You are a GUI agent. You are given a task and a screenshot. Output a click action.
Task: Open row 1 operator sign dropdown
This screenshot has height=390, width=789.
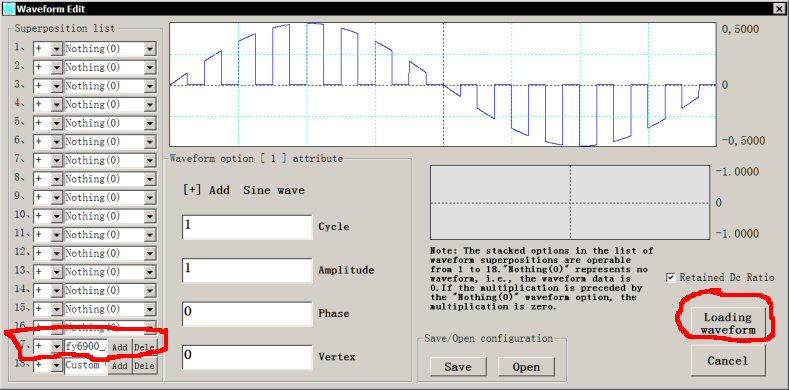56,49
